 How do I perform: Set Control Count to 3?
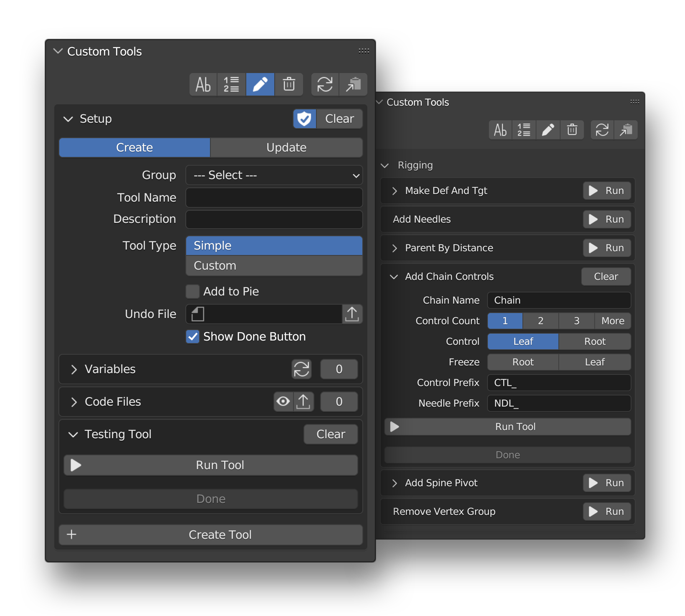point(576,321)
